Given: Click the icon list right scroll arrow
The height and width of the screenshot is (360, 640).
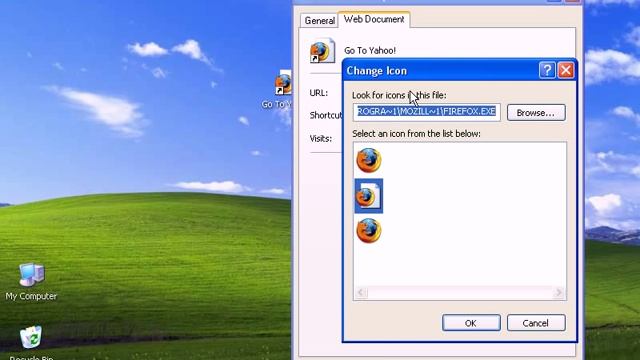Looking at the screenshot, I should point(559,292).
